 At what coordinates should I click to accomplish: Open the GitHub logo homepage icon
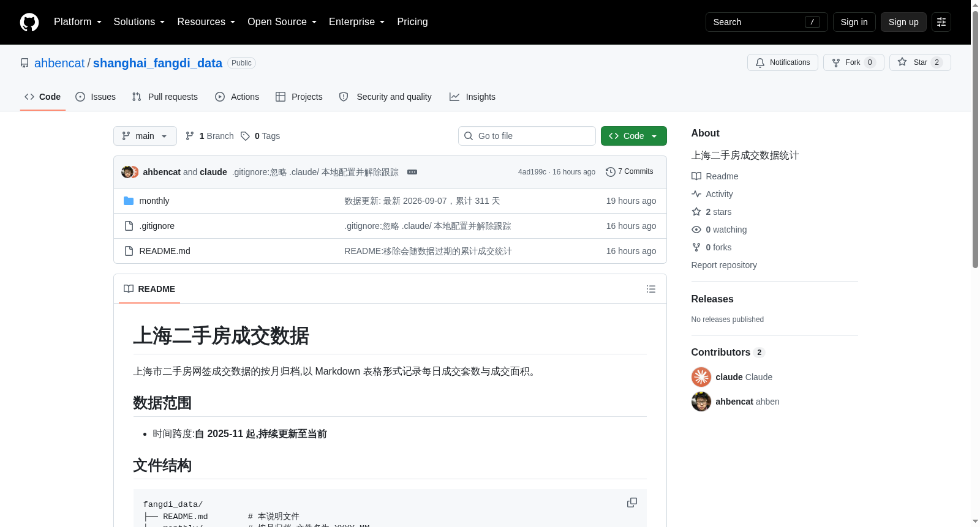click(29, 22)
